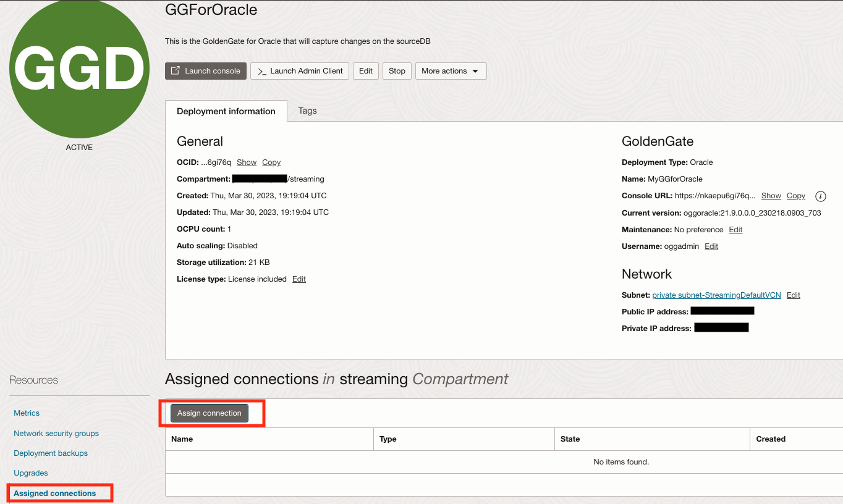Expand the More actions dropdown
Viewport: 843px width, 504px height.
[451, 71]
